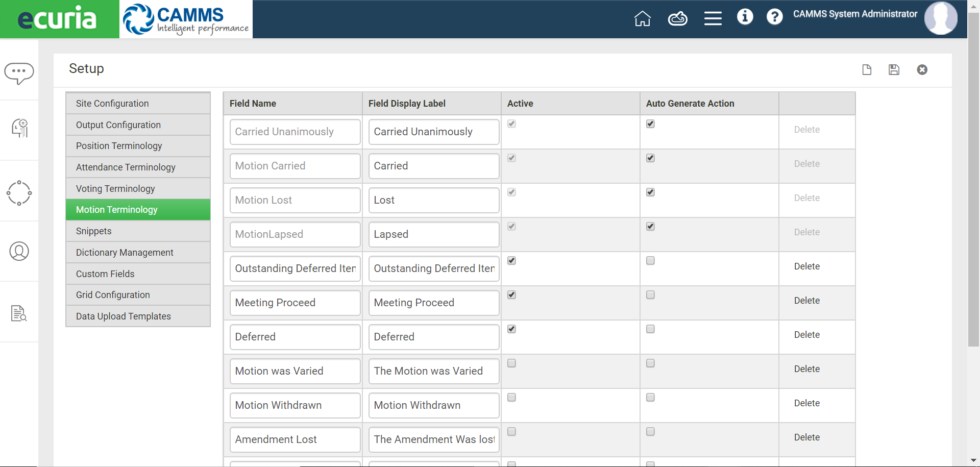Image resolution: width=980 pixels, height=467 pixels.
Task: Click the user profile avatar
Action: 941,18
